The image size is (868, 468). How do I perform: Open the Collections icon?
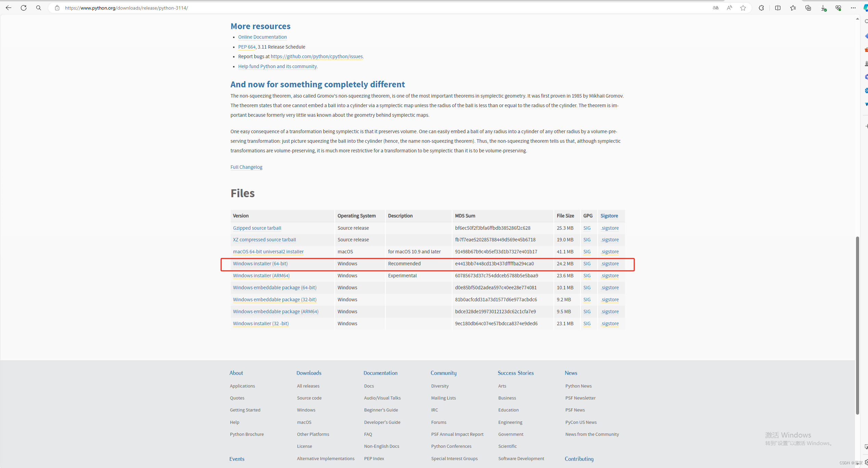[808, 8]
